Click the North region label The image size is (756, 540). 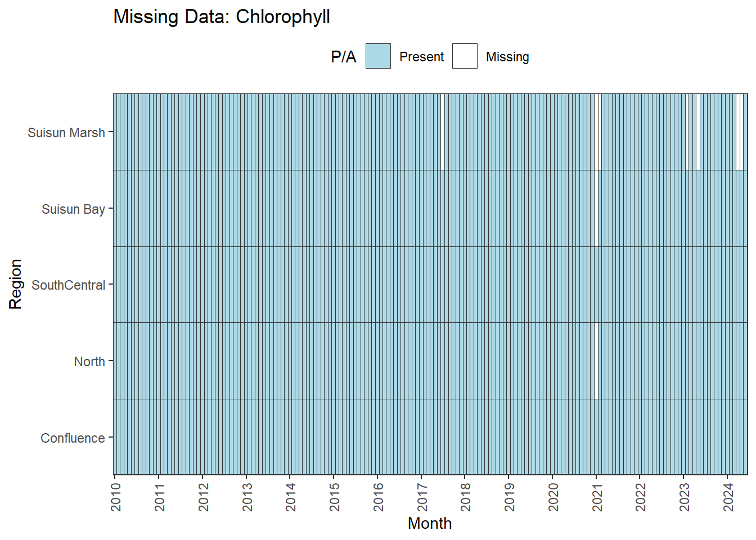[x=89, y=362]
